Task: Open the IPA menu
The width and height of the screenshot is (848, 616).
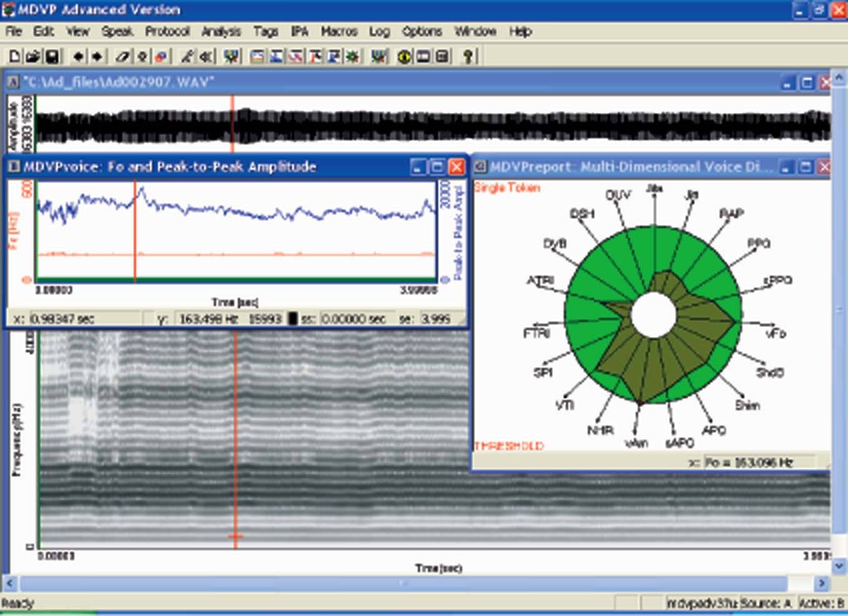Action: coord(299,31)
